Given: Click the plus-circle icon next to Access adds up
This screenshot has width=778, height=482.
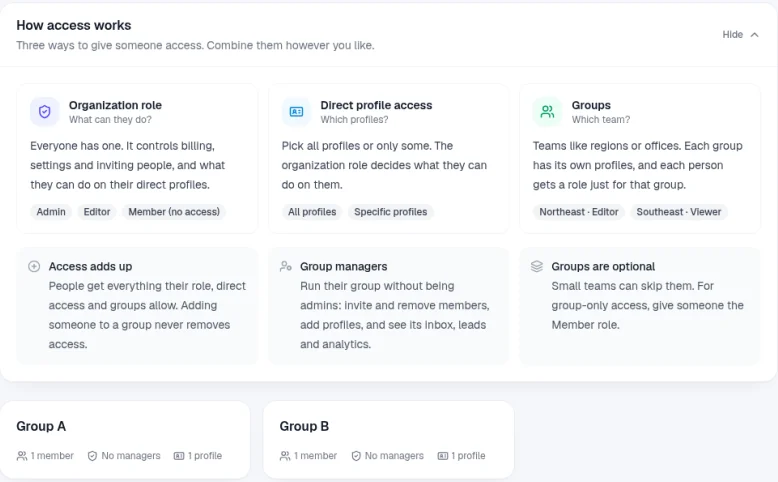Looking at the screenshot, I should (34, 267).
